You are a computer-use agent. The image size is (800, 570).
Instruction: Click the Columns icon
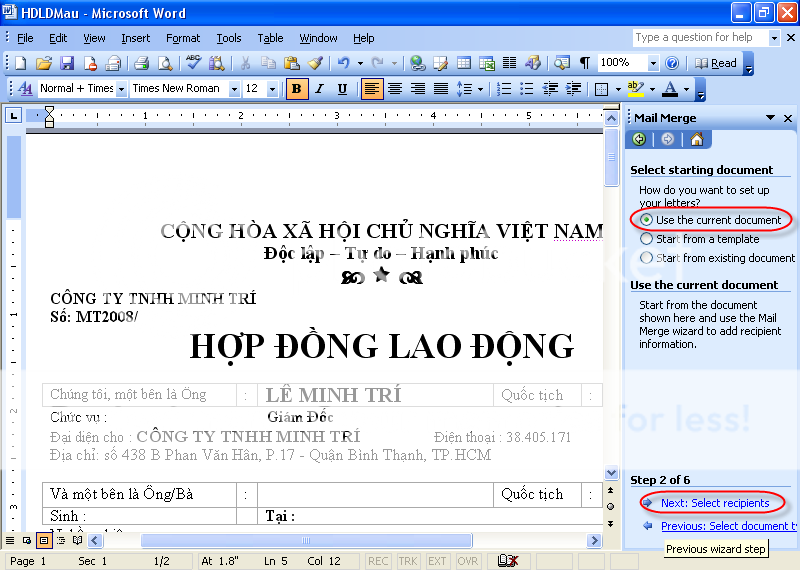point(509,63)
